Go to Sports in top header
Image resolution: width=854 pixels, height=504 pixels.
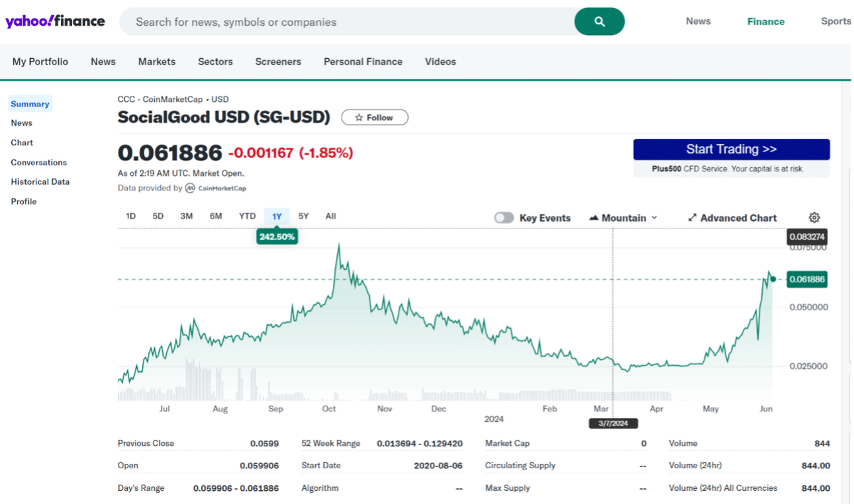click(x=835, y=21)
